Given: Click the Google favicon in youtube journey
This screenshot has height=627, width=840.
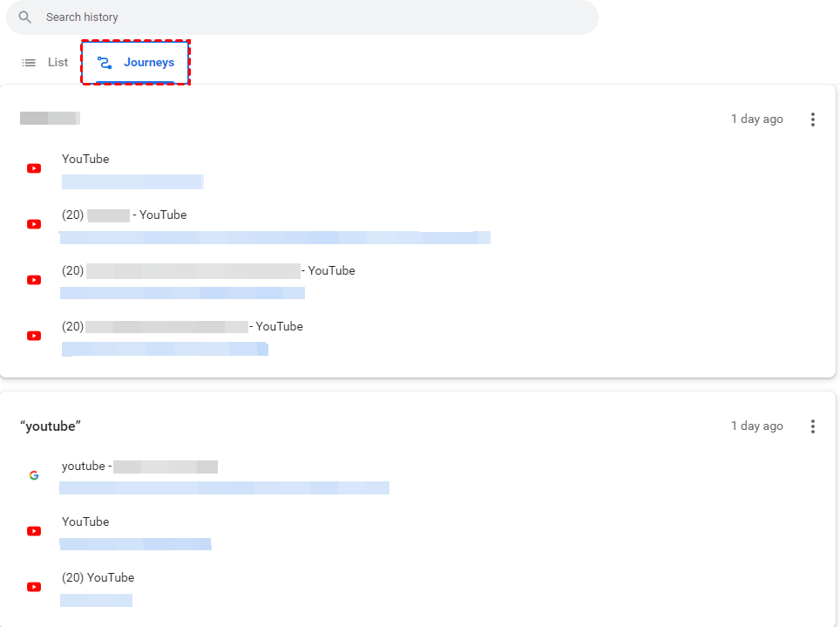Looking at the screenshot, I should click(34, 475).
